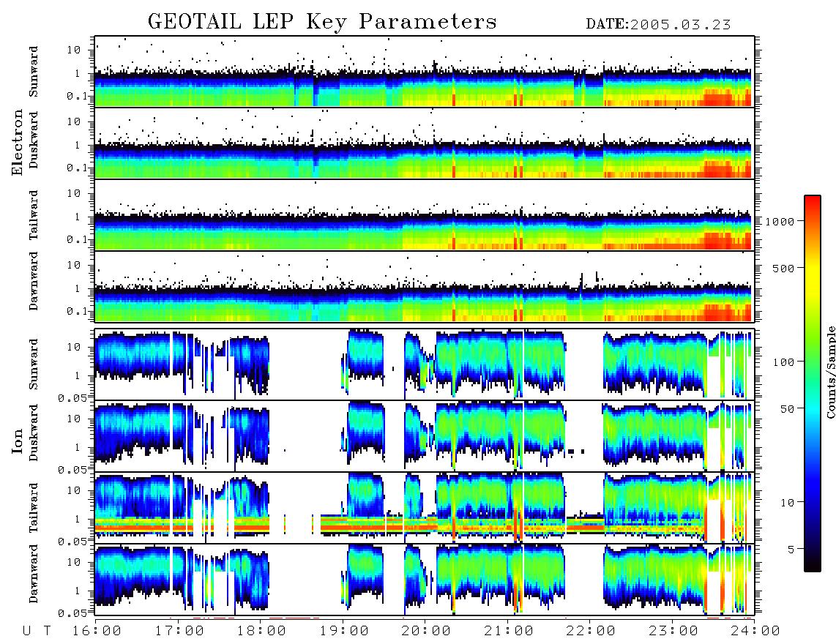
Task: Click the "500" colorbar tick value
Action: (783, 268)
